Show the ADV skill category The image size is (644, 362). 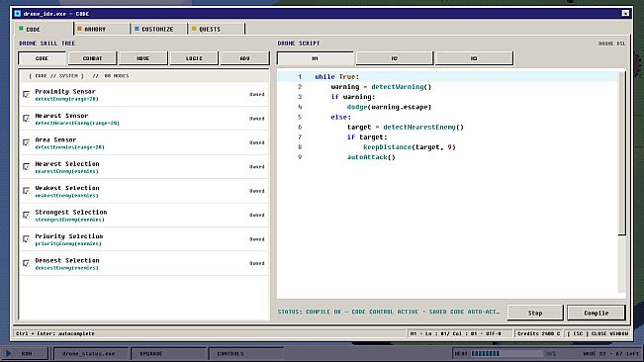click(x=244, y=58)
